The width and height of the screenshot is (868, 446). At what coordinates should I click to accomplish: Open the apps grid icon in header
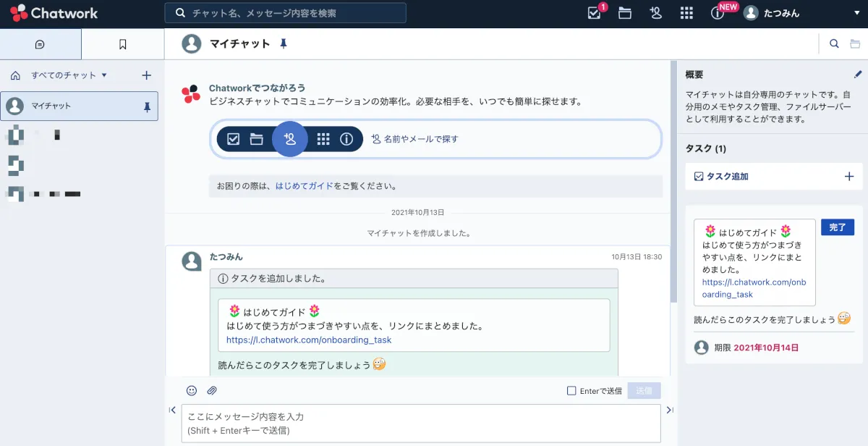(x=687, y=13)
